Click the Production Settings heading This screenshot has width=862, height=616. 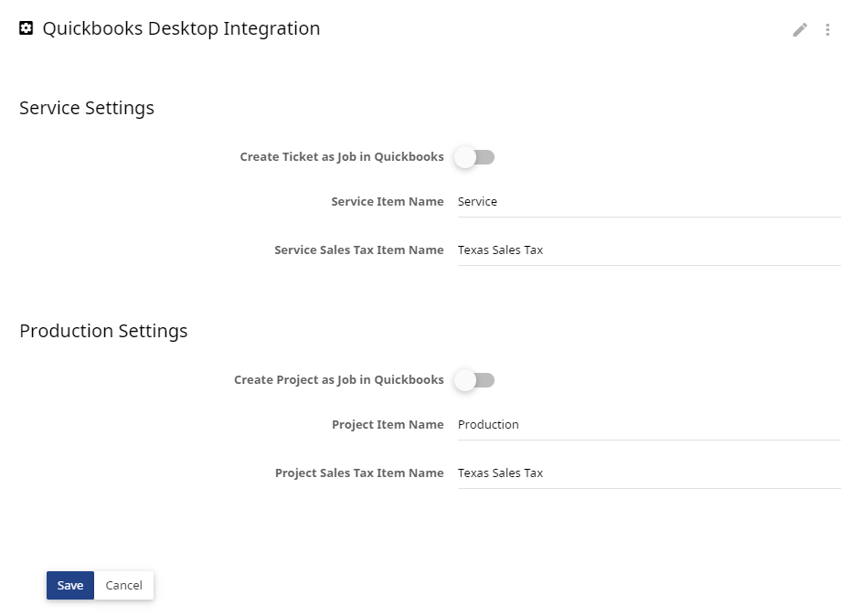click(103, 332)
